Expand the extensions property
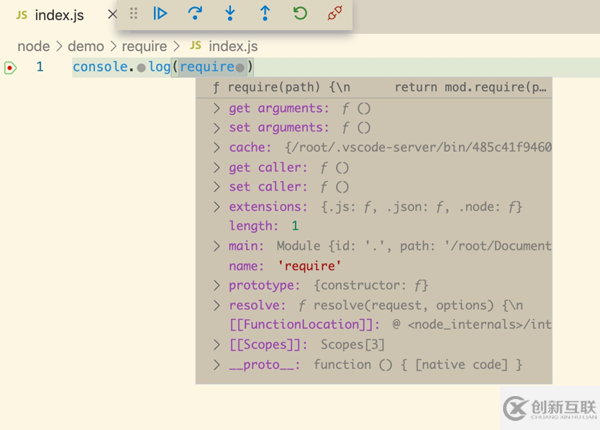 [217, 207]
